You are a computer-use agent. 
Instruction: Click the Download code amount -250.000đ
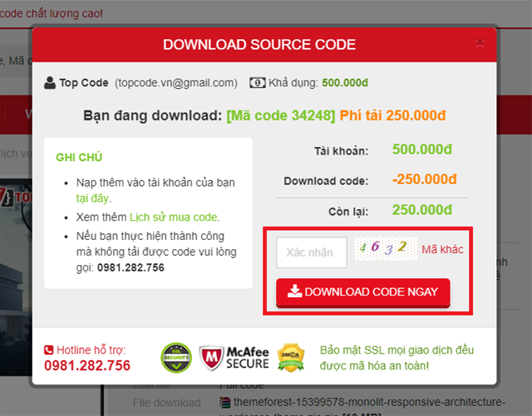click(x=425, y=179)
